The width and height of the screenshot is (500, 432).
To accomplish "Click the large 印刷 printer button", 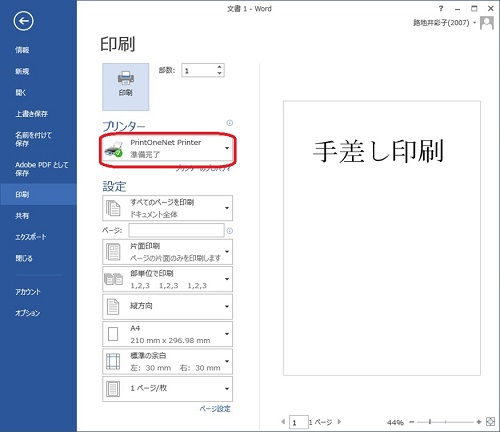I will [126, 87].
